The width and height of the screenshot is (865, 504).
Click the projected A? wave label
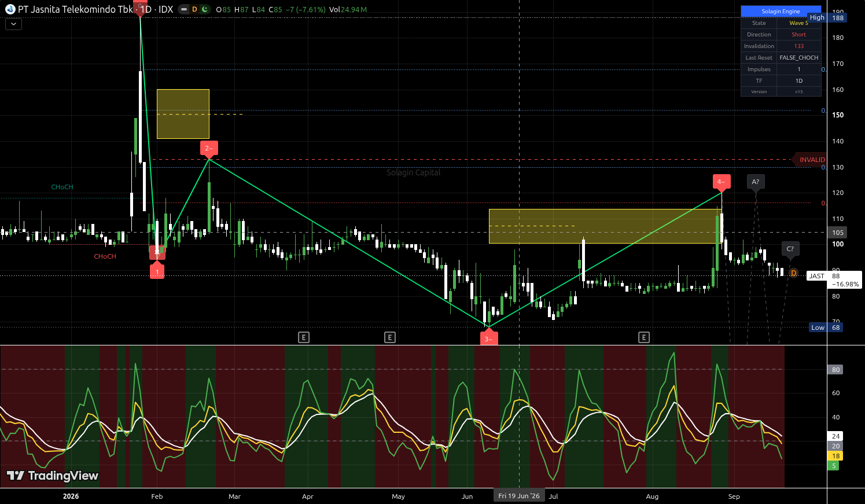pyautogui.click(x=755, y=182)
